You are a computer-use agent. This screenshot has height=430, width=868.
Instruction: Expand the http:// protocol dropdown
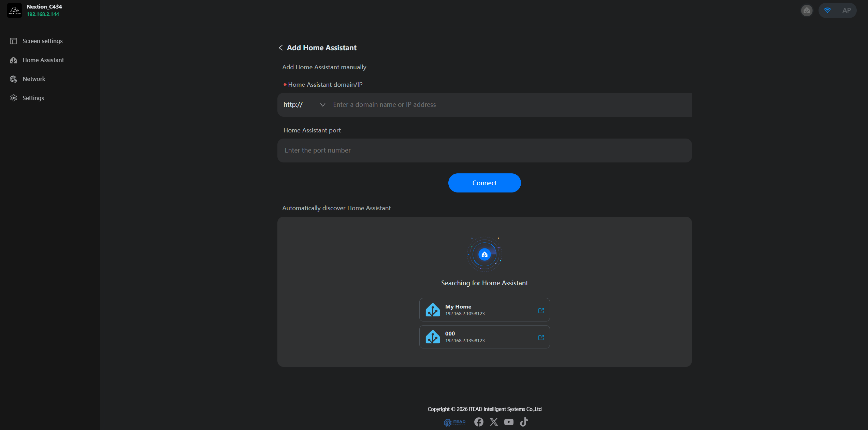pyautogui.click(x=304, y=105)
